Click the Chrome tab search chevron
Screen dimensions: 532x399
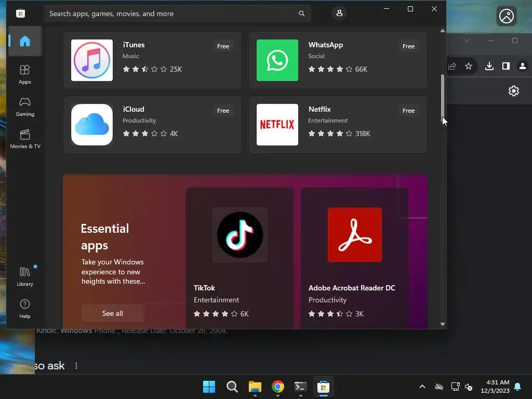(x=467, y=41)
